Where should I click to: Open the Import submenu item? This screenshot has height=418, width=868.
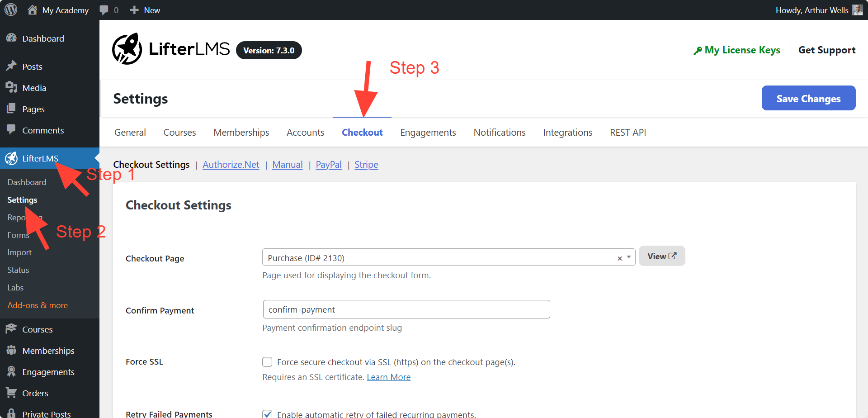tap(19, 252)
